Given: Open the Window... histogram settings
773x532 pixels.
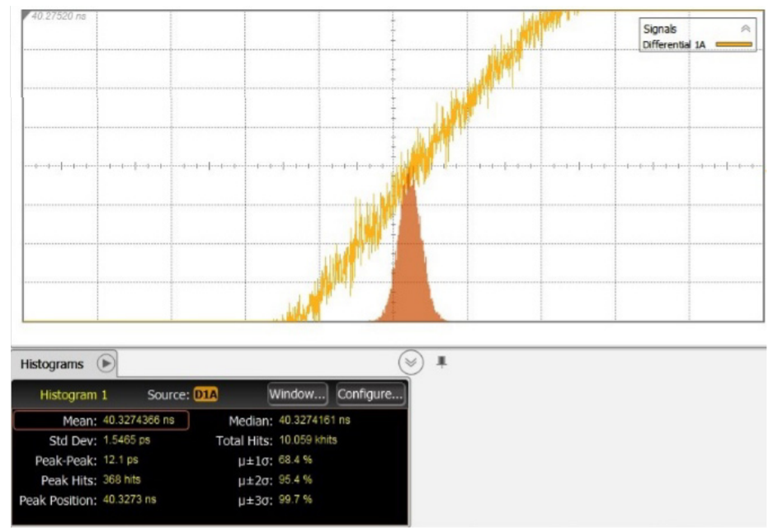Looking at the screenshot, I should click(297, 394).
